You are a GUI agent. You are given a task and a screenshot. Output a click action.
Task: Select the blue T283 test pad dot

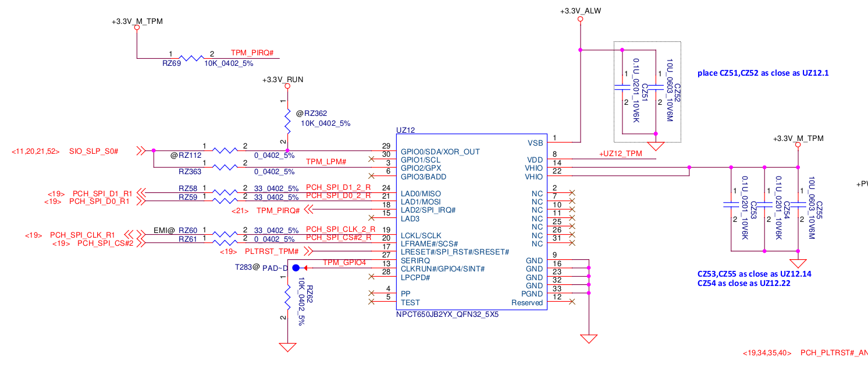295,268
